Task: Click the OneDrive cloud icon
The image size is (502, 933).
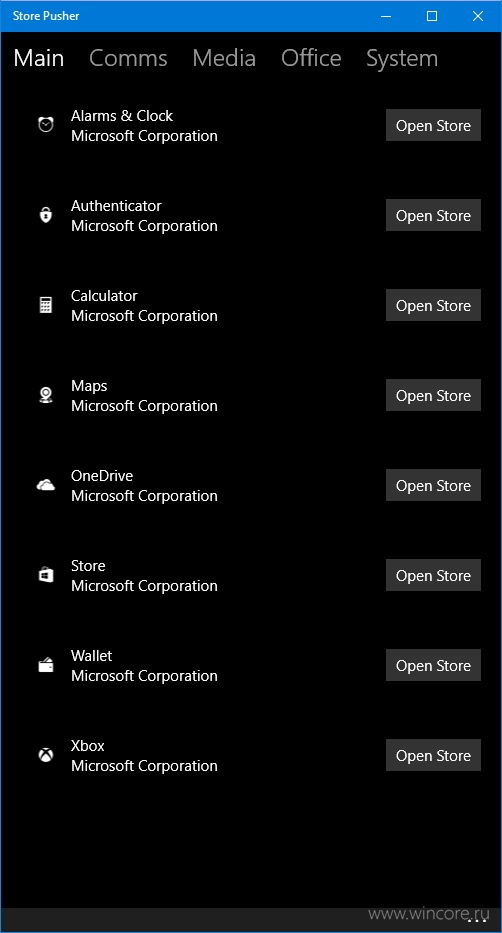Action: point(46,486)
